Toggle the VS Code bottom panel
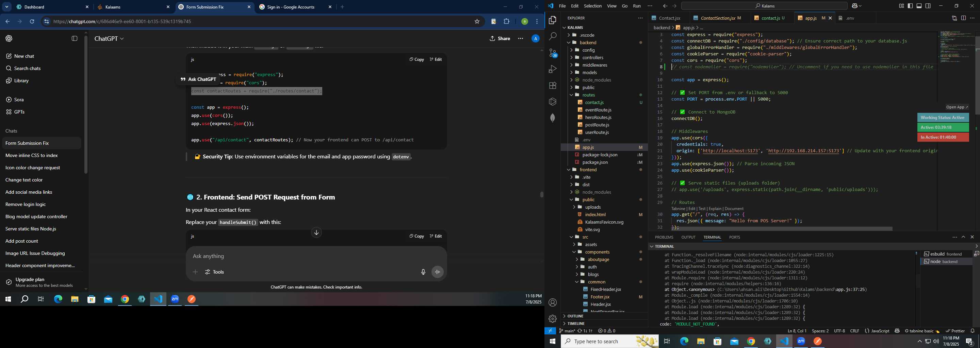Screen dimensions: 980x348 919,6
